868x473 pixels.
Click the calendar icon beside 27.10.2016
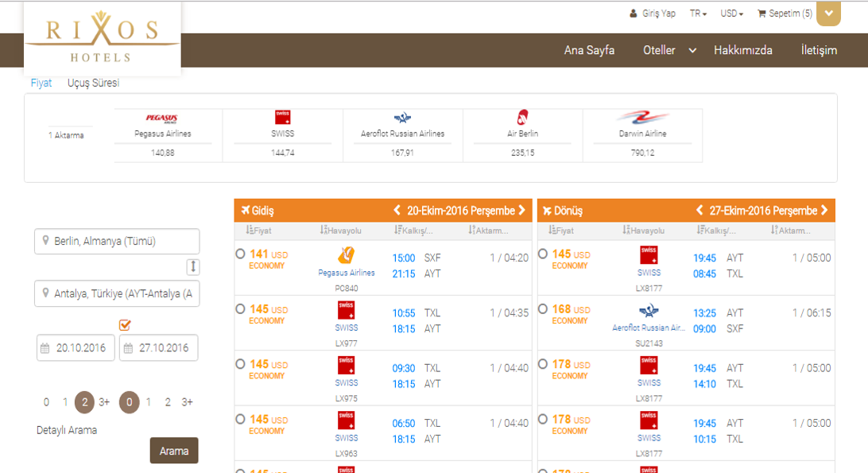[129, 348]
